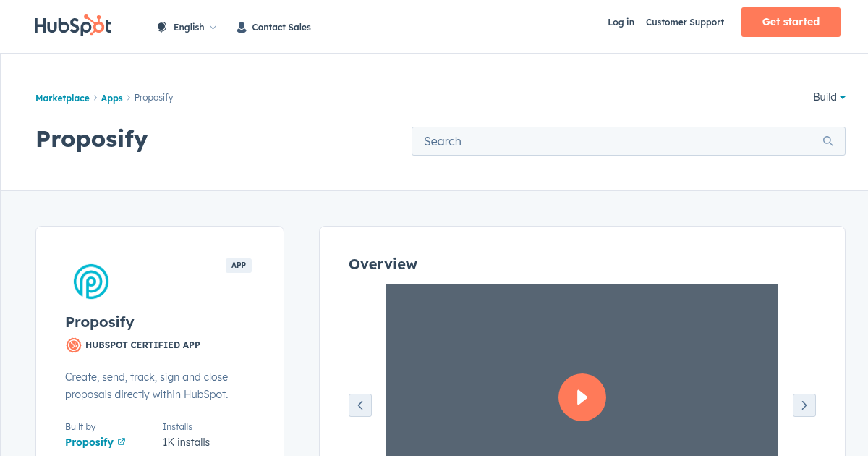
Task: Open the Proposify developer link
Action: (90, 442)
